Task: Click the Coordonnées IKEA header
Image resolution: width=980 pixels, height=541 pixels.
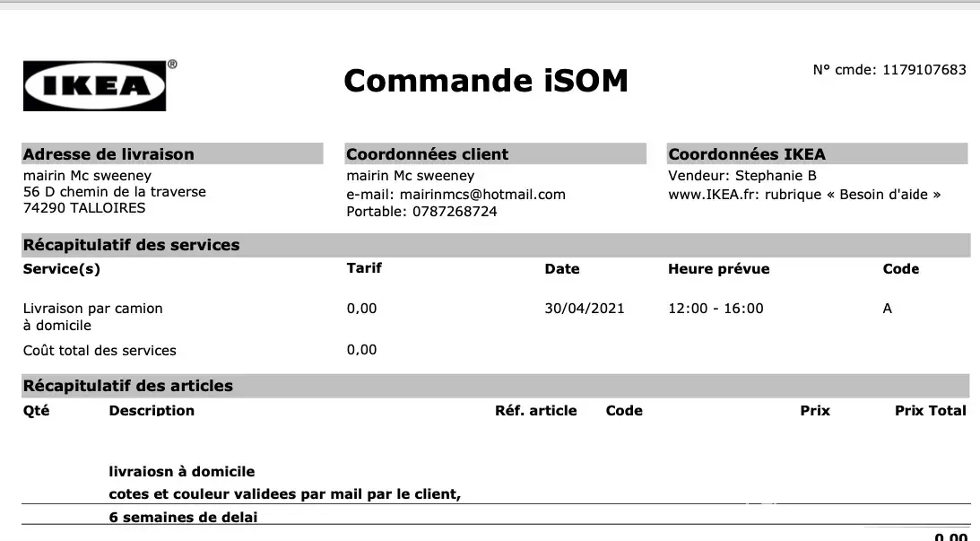Action: (x=747, y=154)
